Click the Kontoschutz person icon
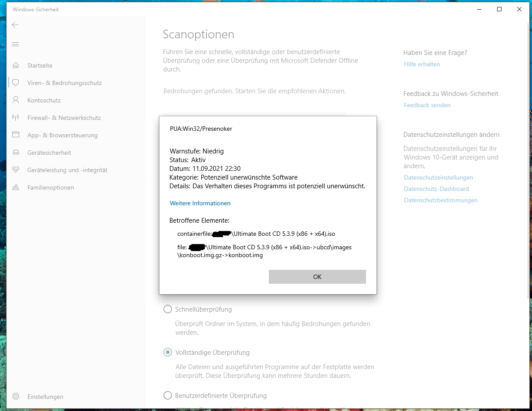 pyautogui.click(x=16, y=100)
